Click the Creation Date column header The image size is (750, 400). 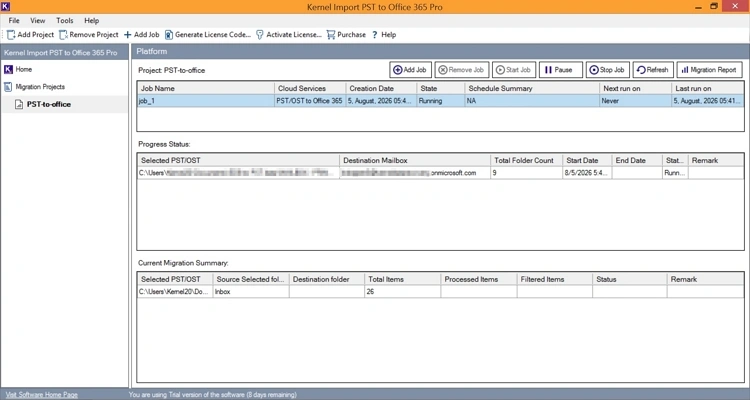(381, 89)
